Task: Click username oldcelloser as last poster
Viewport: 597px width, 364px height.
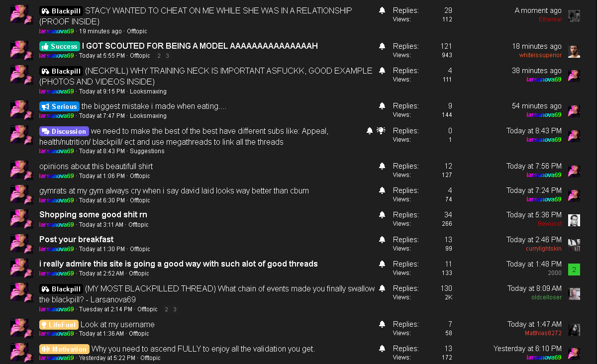Action: tap(546, 297)
